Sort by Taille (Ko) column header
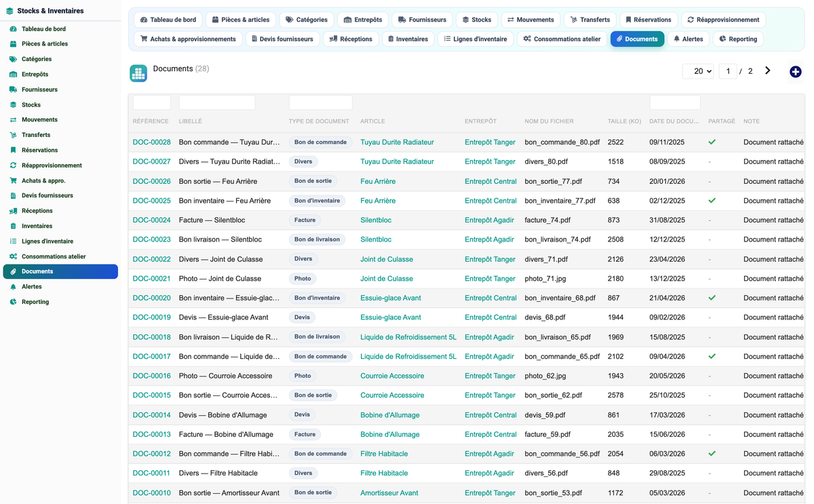The image size is (814, 504). [624, 121]
